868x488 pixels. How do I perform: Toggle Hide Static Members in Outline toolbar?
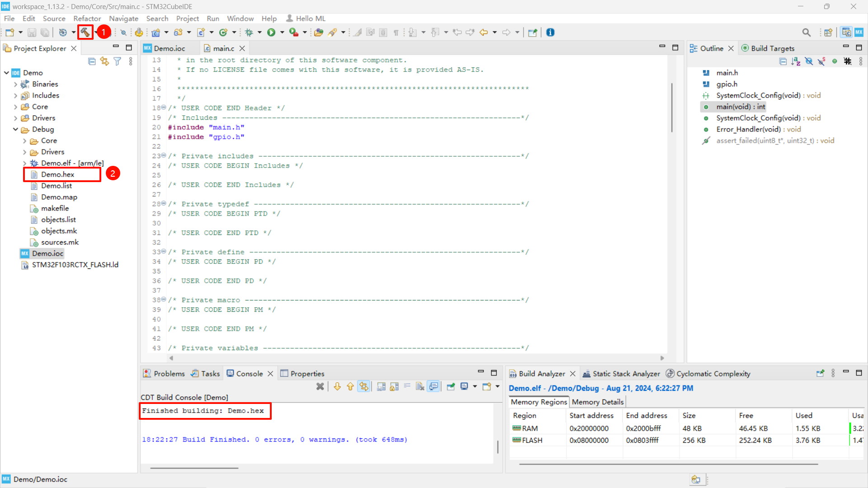pyautogui.click(x=822, y=61)
